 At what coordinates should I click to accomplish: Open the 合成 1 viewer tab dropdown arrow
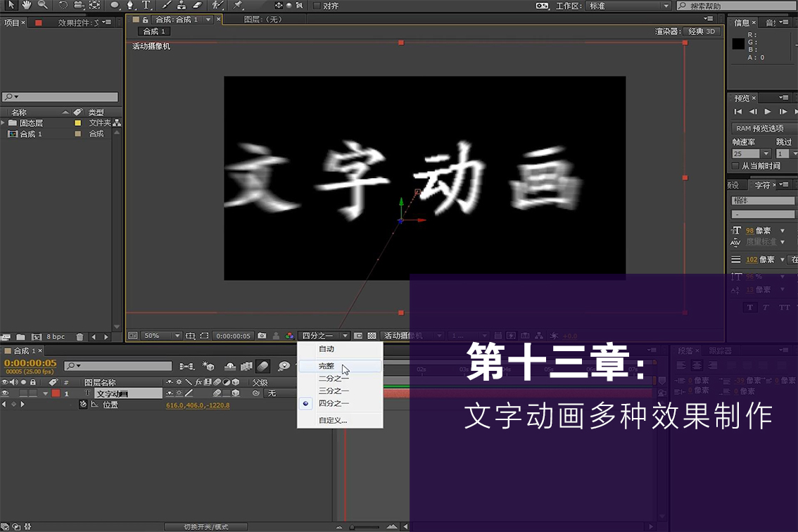(208, 19)
